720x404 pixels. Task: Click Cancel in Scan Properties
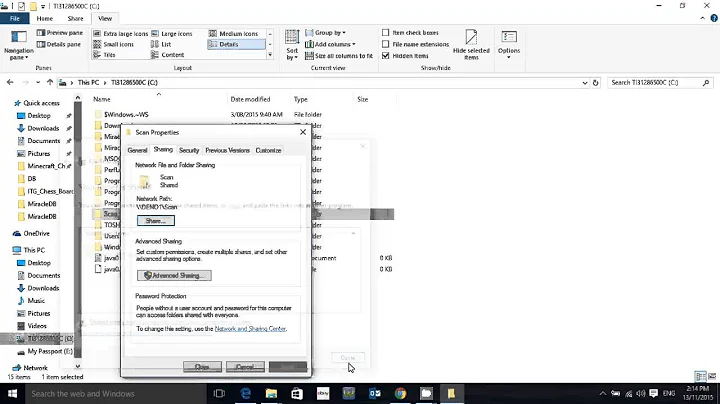[245, 367]
